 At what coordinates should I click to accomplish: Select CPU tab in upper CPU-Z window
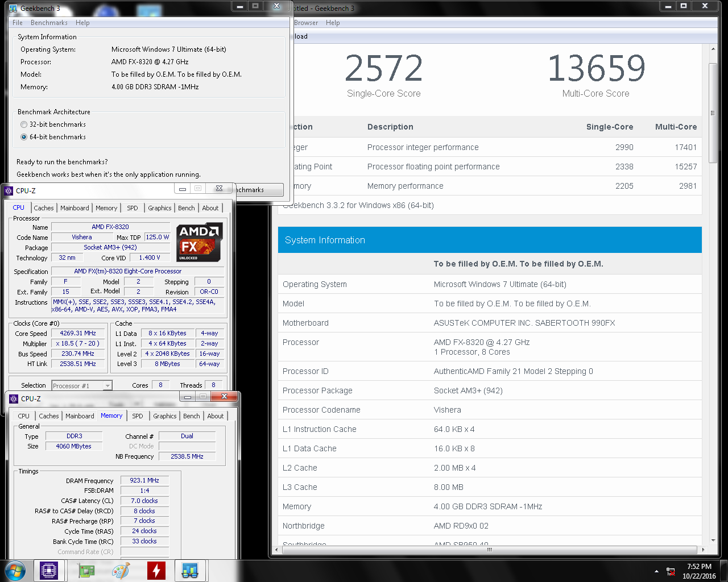click(19, 207)
